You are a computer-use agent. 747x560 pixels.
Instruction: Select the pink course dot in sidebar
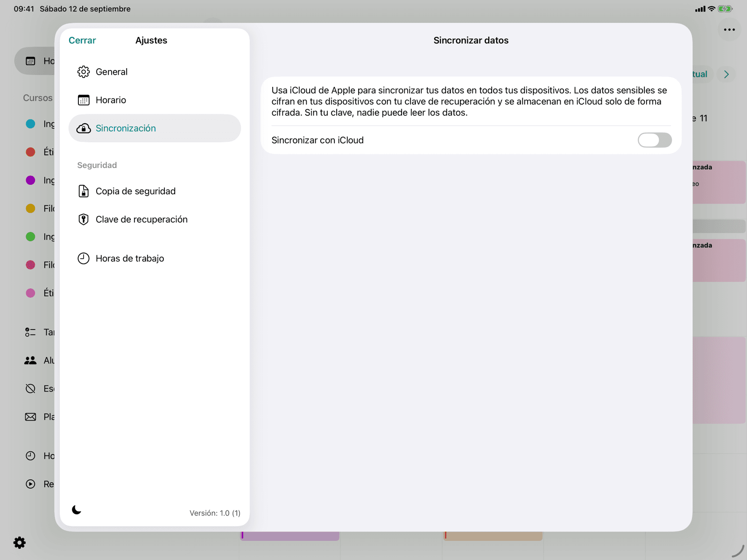click(30, 293)
